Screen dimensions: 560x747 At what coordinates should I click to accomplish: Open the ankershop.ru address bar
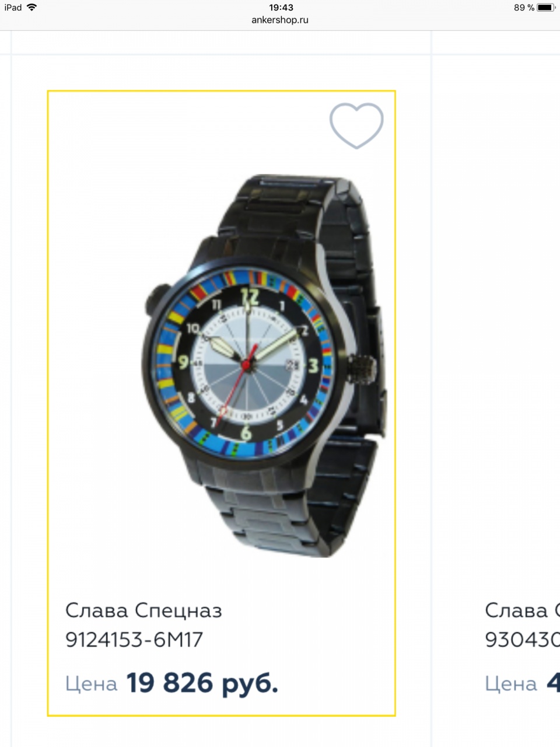point(280,20)
